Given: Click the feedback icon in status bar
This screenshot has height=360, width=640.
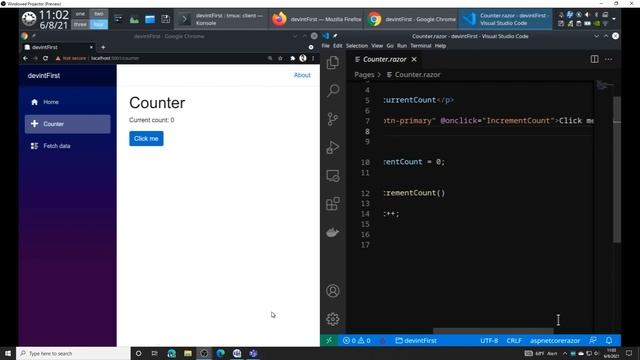Looking at the screenshot, I should [593, 340].
